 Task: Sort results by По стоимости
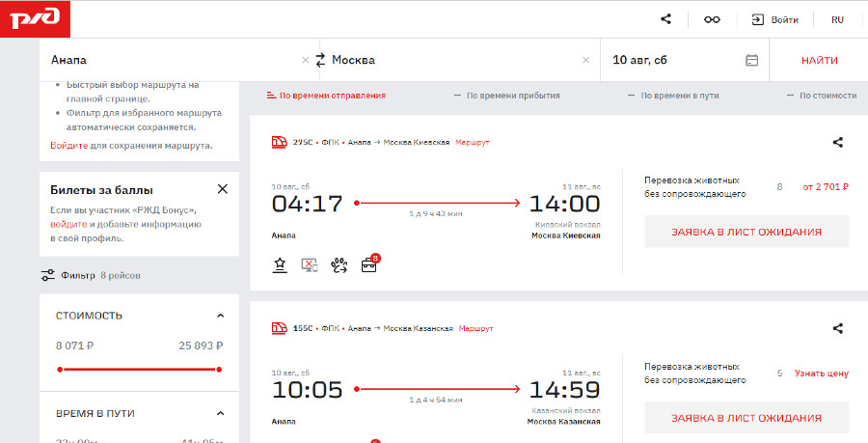[821, 96]
